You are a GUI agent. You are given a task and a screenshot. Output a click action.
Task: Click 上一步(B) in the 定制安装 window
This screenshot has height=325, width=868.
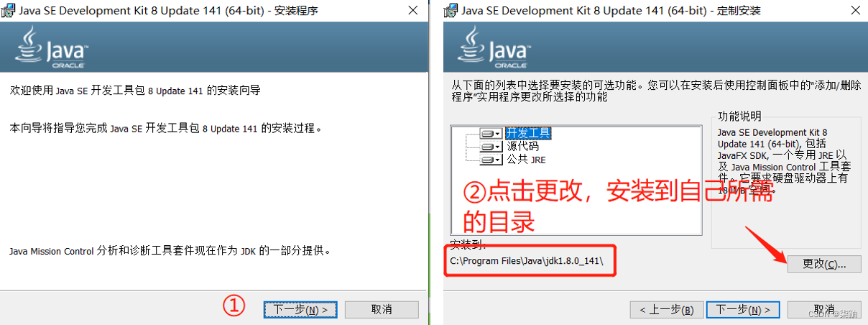coord(667,310)
